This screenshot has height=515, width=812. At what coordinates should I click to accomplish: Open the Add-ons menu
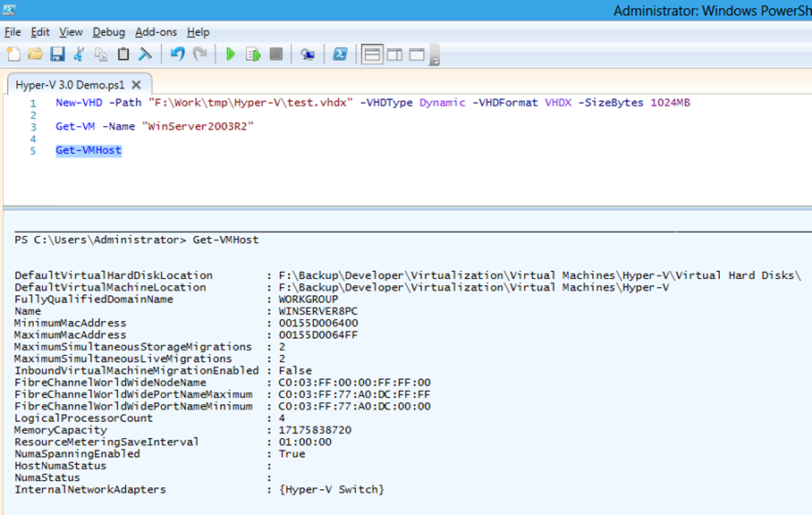155,32
